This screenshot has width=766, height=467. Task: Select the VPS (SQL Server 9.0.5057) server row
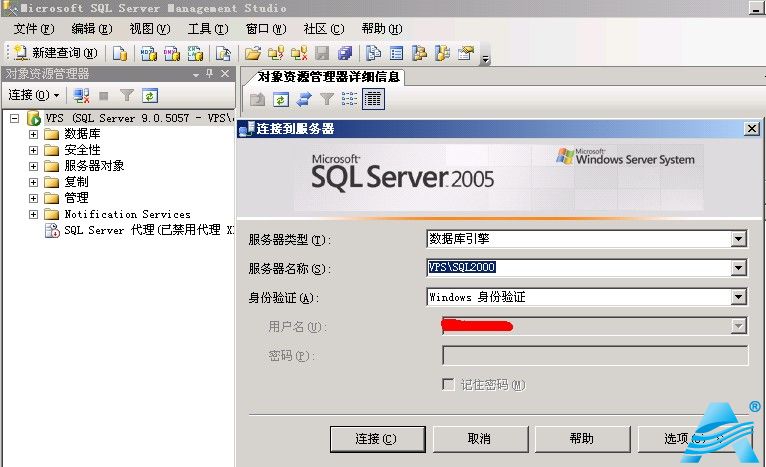(139, 118)
